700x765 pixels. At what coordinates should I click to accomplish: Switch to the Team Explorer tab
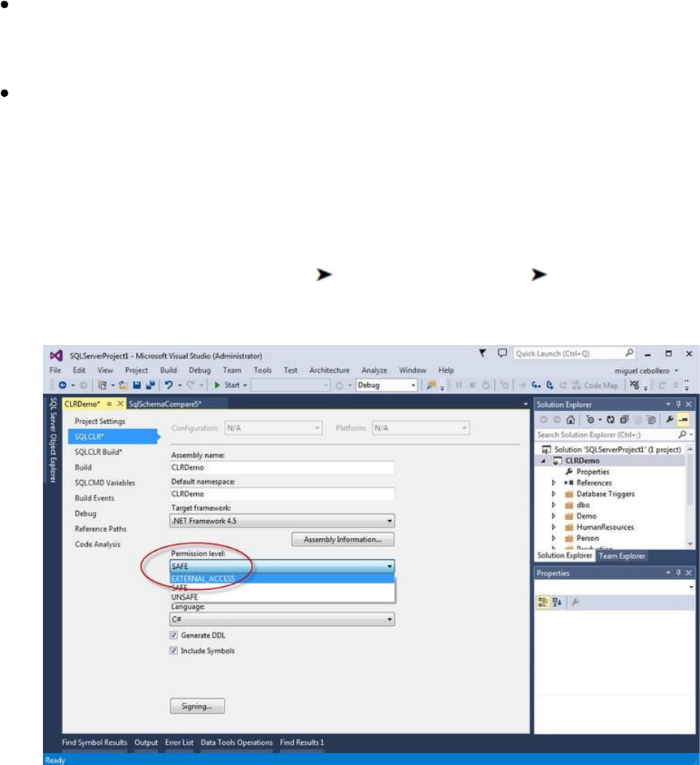tap(622, 555)
